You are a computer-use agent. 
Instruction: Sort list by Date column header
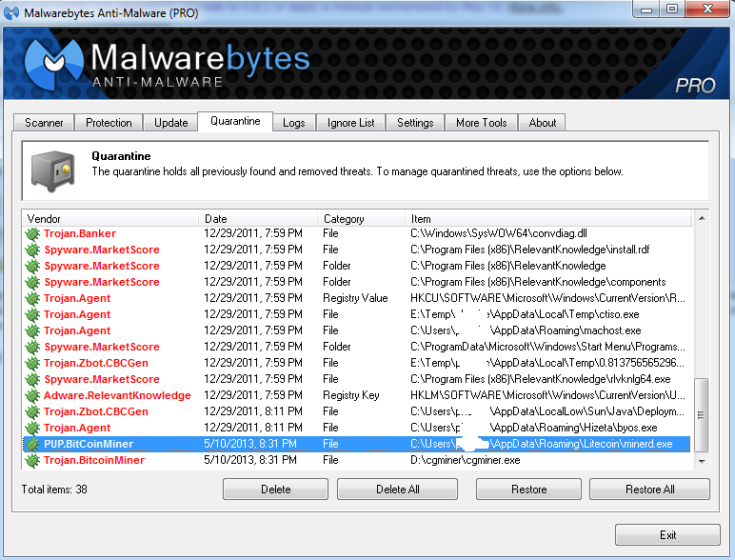click(259, 218)
